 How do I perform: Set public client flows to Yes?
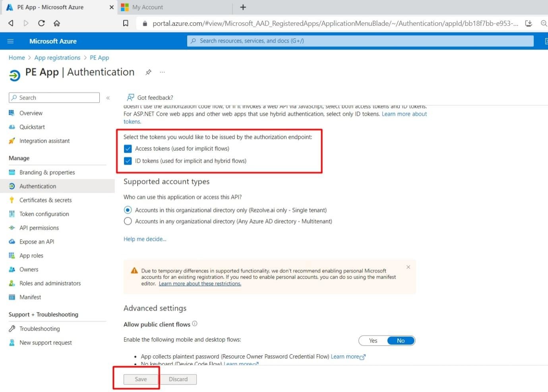point(373,341)
